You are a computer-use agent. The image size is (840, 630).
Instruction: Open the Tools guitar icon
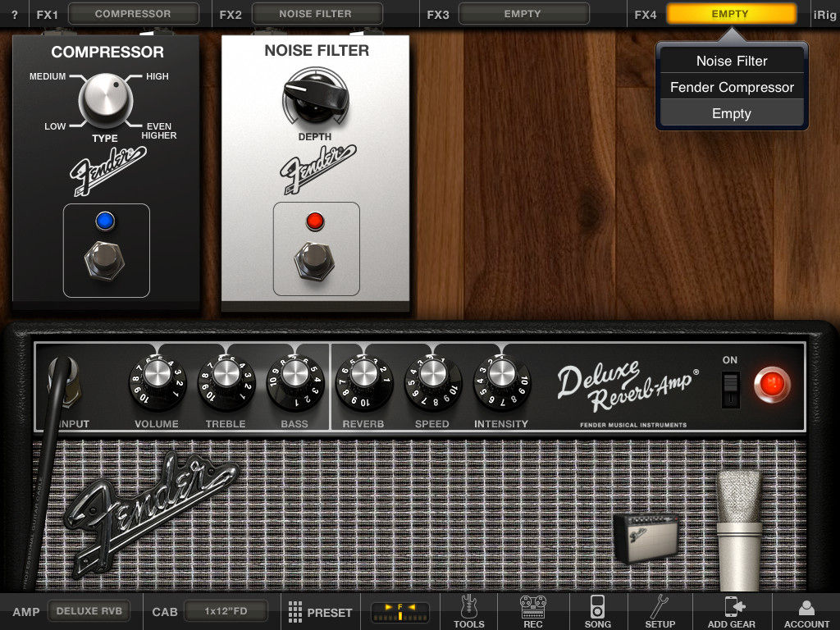pos(468,611)
